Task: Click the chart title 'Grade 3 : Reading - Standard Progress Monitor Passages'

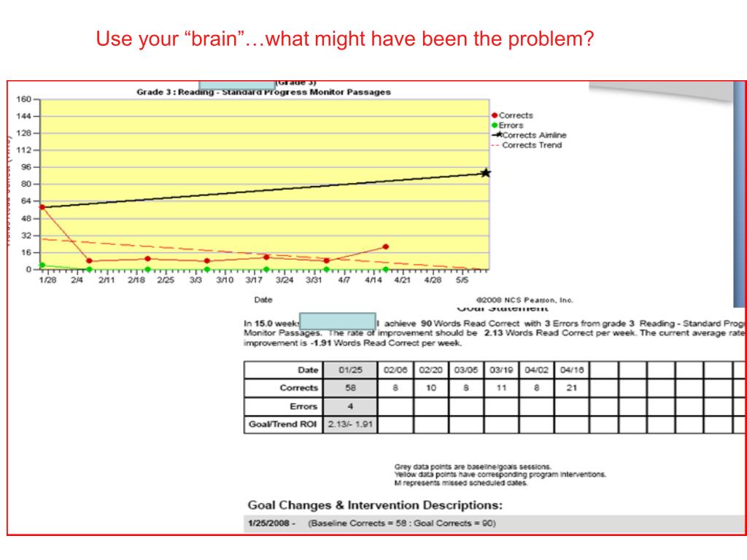Action: [x=263, y=93]
